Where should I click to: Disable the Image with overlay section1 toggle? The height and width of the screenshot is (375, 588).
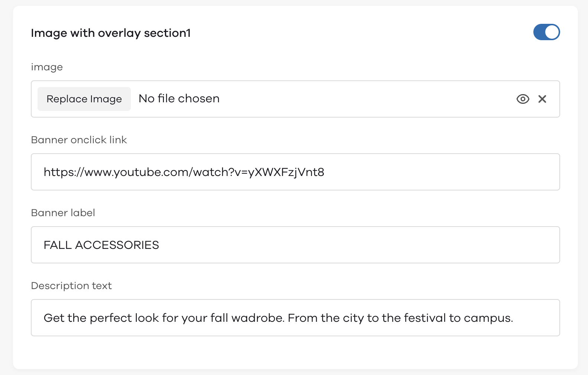546,32
